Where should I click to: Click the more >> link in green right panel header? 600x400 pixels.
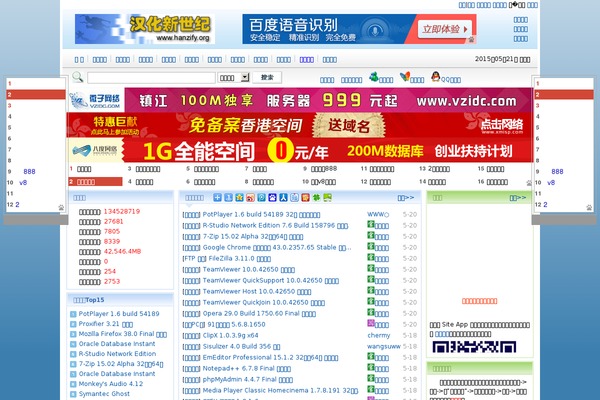pyautogui.click(x=518, y=198)
